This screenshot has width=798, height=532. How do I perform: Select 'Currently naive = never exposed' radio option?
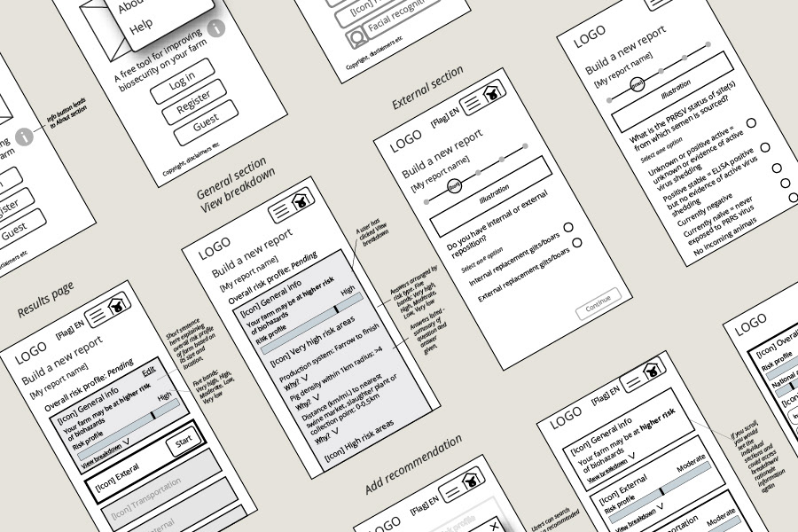coord(786,183)
